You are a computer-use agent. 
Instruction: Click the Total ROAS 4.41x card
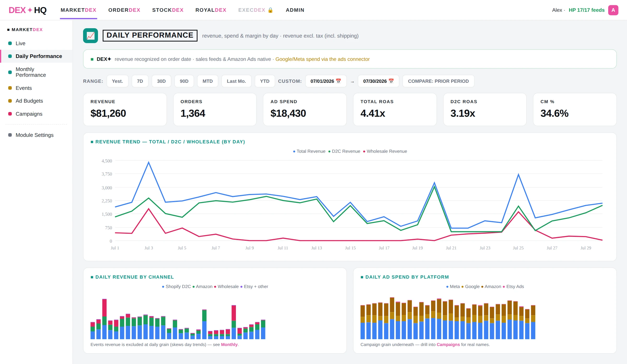pyautogui.click(x=395, y=109)
